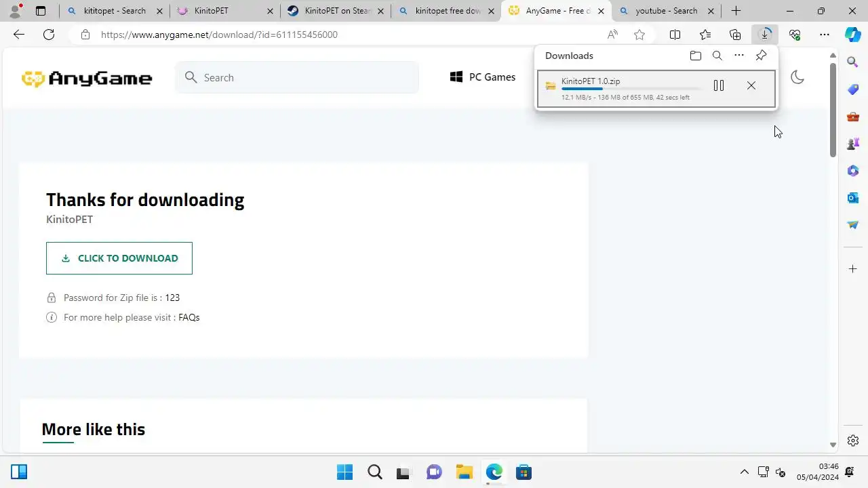Focus the AnyGame search field

[297, 77]
